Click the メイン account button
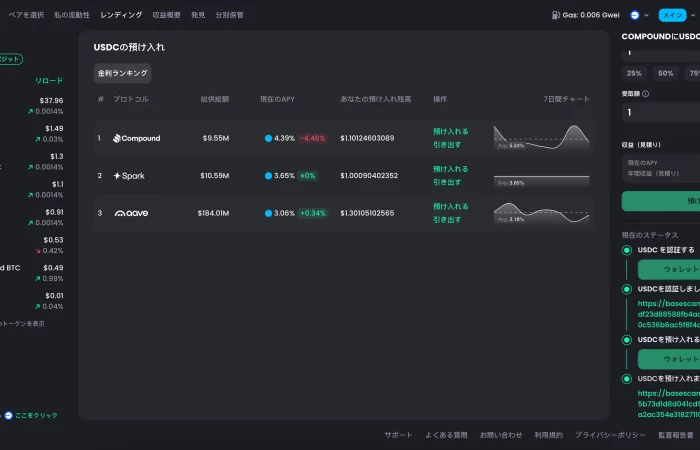 tap(672, 15)
